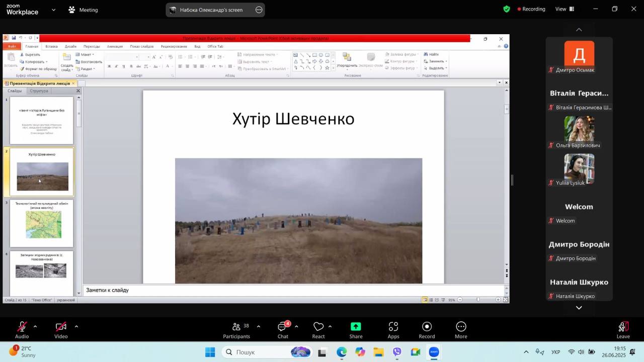Open the View layout dropdown
The width and height of the screenshot is (644, 362).
pos(565,9)
